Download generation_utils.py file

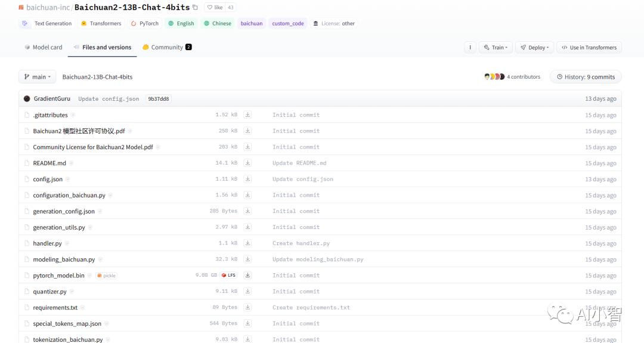pyautogui.click(x=247, y=227)
